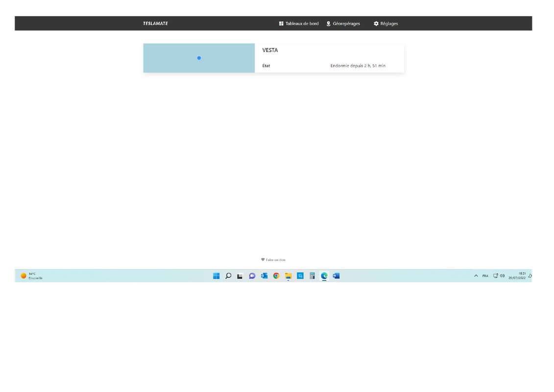The width and height of the screenshot is (554, 392).
Task: Open Microsoft Word from the taskbar
Action: [x=336, y=276]
